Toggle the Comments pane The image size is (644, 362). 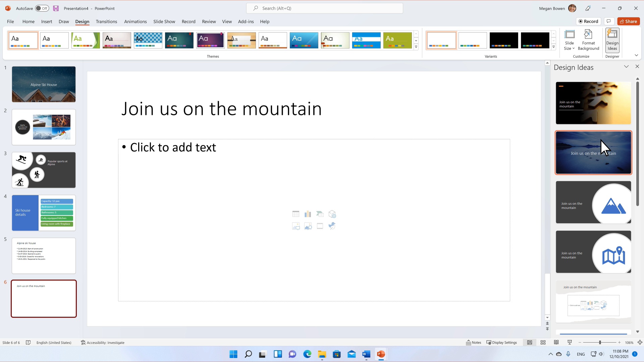point(609,21)
